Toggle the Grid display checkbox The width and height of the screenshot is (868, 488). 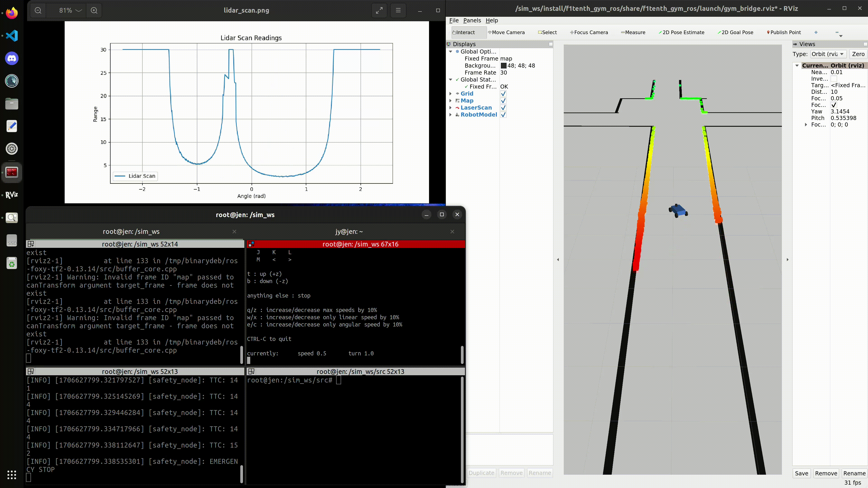tap(503, 94)
